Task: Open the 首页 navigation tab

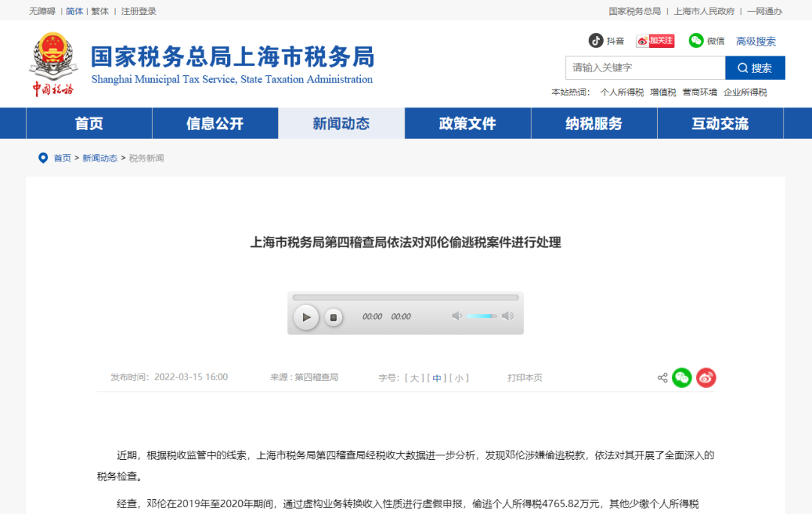Action: tap(89, 123)
